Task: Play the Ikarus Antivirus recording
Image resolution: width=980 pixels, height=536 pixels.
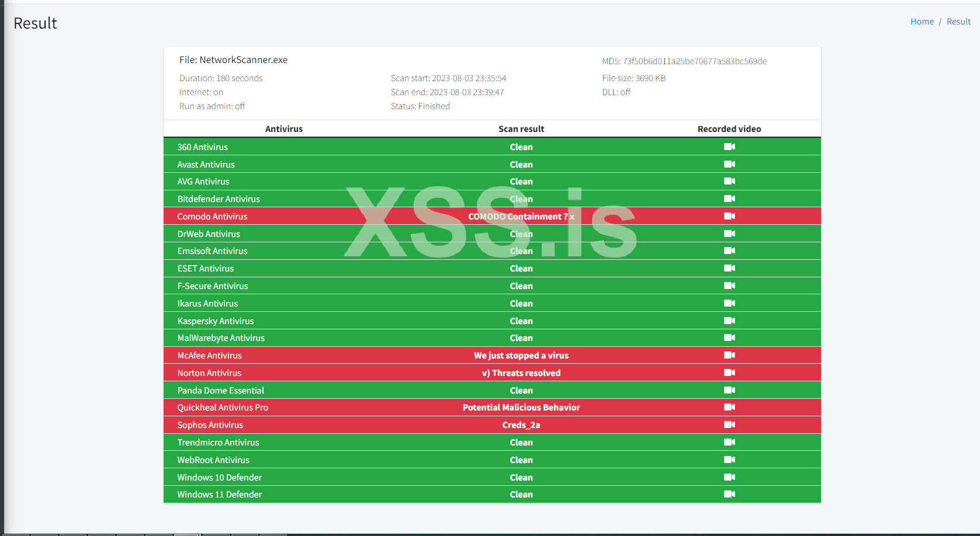Action: tap(729, 303)
